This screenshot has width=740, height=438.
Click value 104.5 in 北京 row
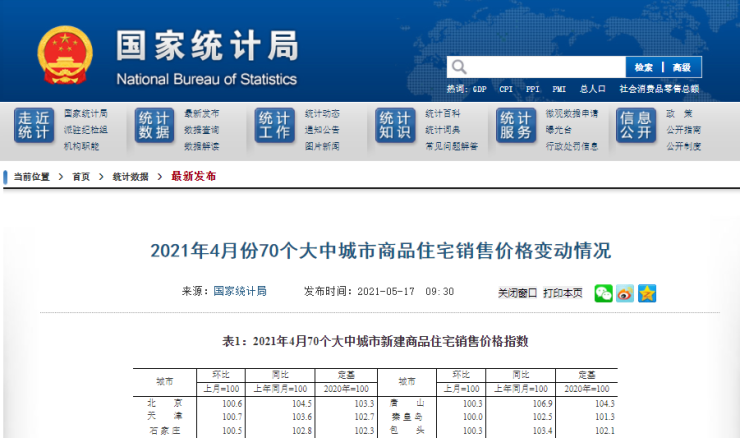point(302,404)
